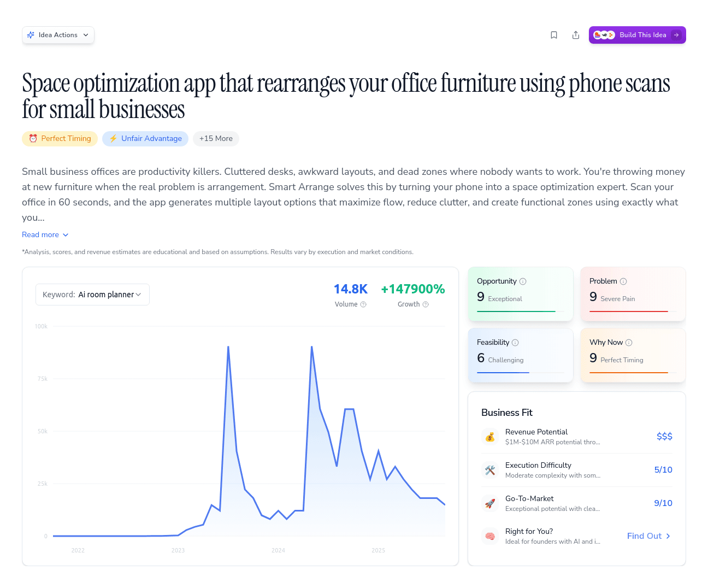Click the Revenue Potential money bag icon

point(490,437)
